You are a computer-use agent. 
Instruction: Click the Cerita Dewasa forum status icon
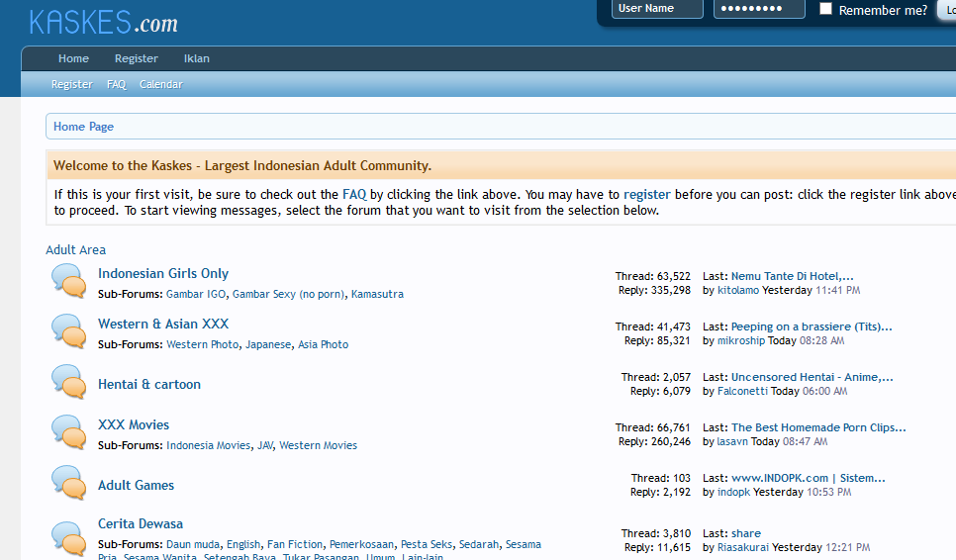pos(69,538)
